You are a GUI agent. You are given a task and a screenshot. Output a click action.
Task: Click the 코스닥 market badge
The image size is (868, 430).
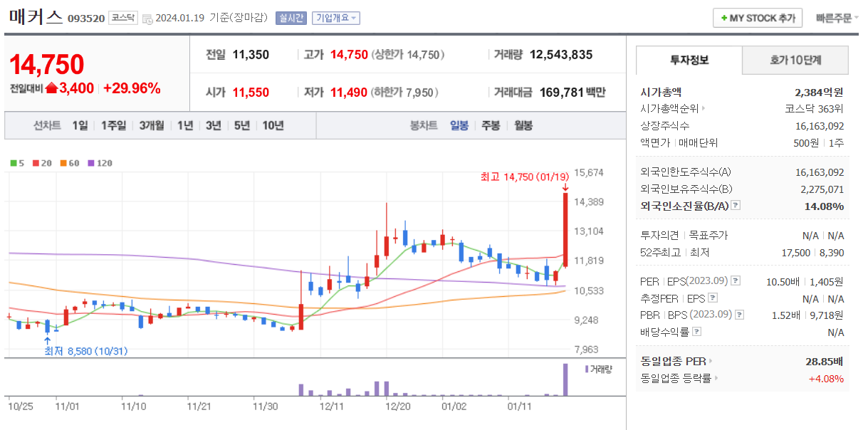pos(123,18)
